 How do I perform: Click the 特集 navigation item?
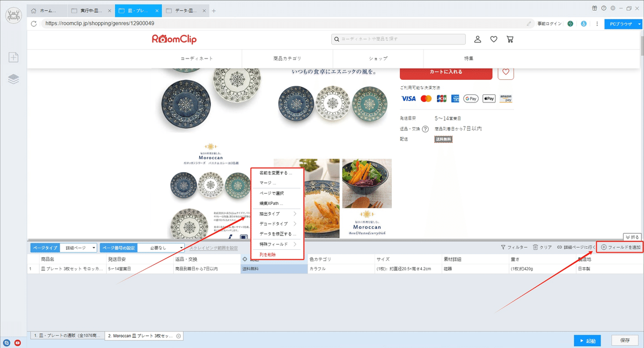tap(469, 58)
